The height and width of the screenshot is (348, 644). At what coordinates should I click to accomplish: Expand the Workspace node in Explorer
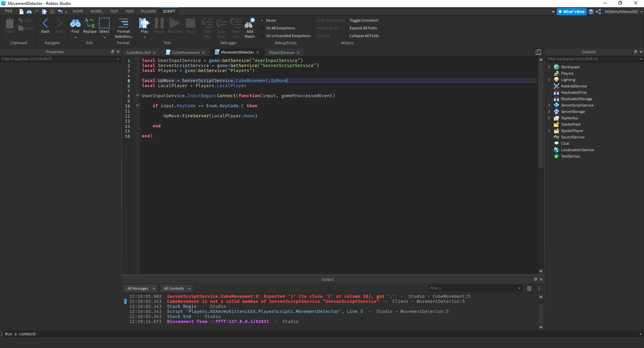549,67
